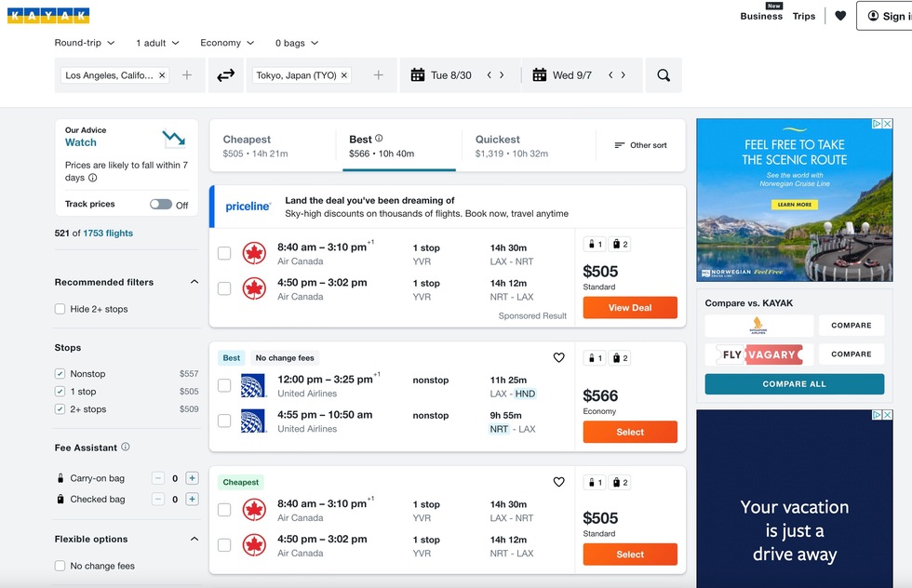Collapse the Recommended filters section

[194, 282]
